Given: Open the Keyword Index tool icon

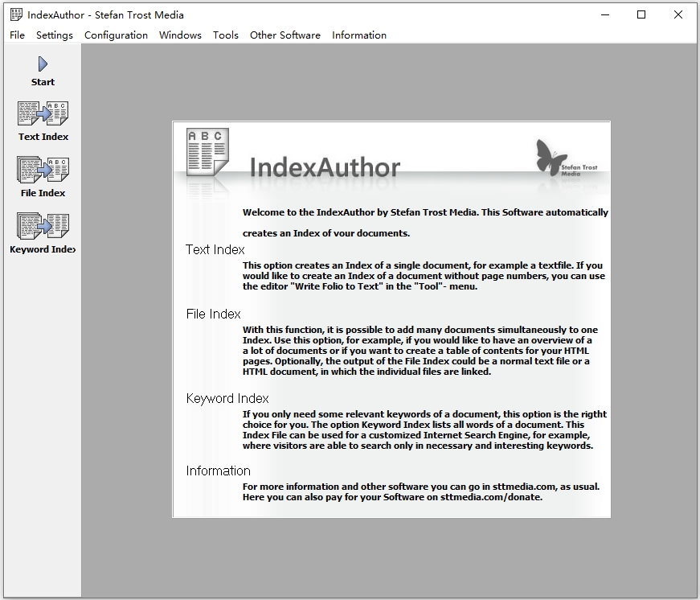Looking at the screenshot, I should (42, 225).
